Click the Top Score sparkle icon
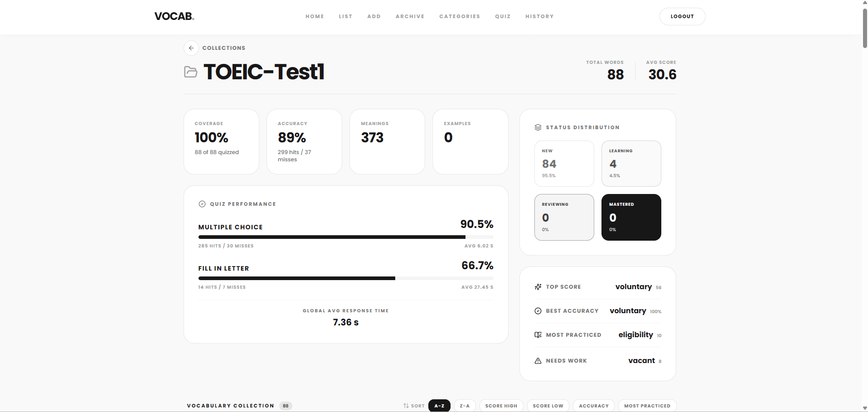 pos(538,287)
